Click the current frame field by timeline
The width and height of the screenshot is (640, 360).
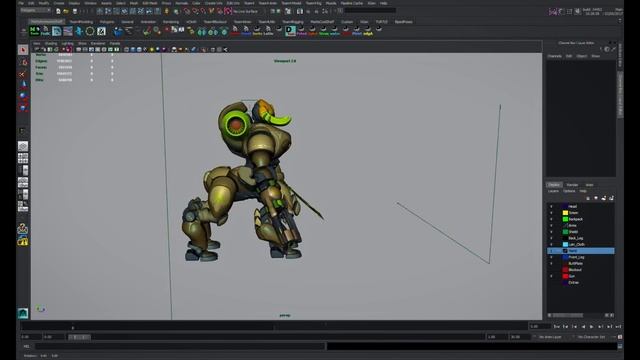coord(539,327)
